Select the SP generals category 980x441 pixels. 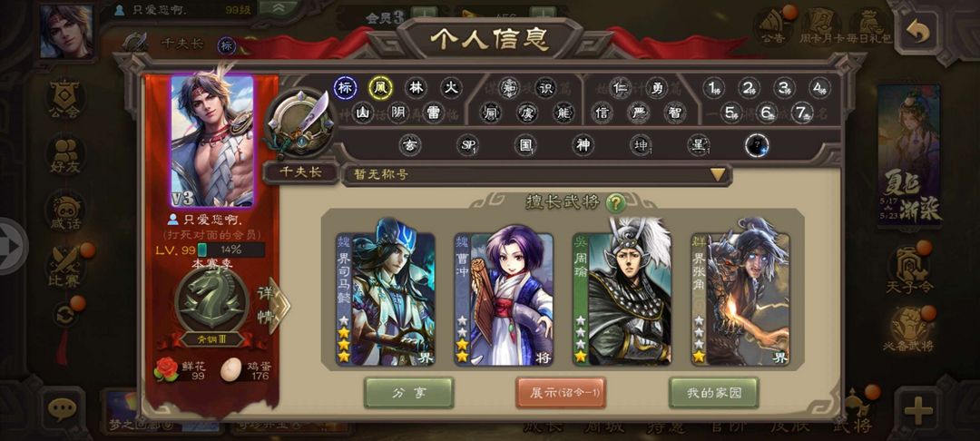click(x=467, y=145)
